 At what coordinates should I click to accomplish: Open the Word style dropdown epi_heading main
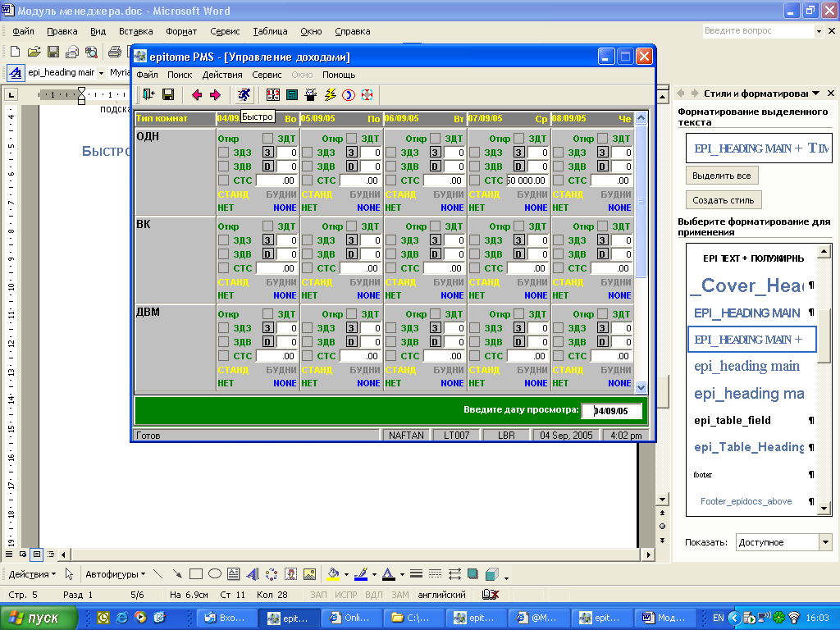click(x=101, y=72)
